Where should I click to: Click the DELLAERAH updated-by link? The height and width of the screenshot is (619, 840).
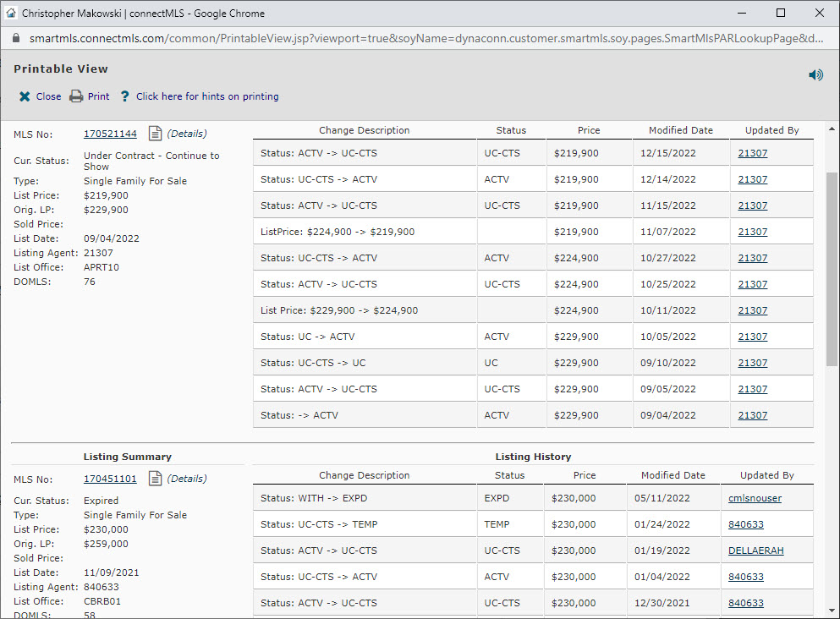(758, 551)
